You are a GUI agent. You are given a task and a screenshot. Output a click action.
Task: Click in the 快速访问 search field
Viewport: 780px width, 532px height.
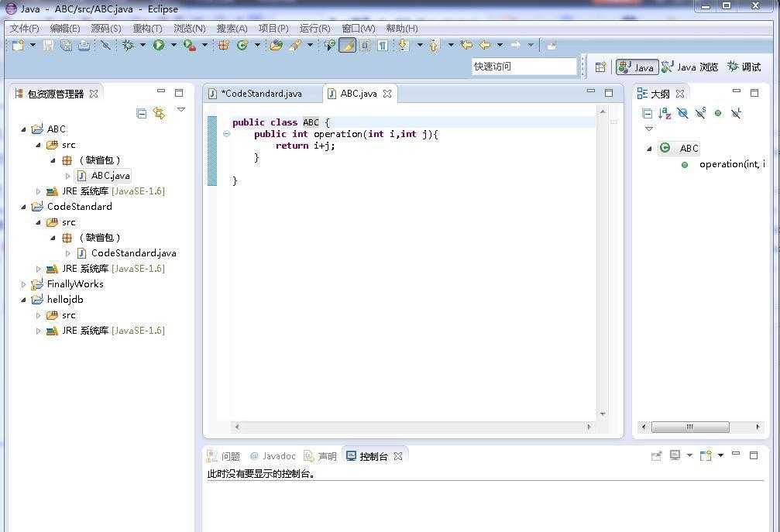point(524,66)
